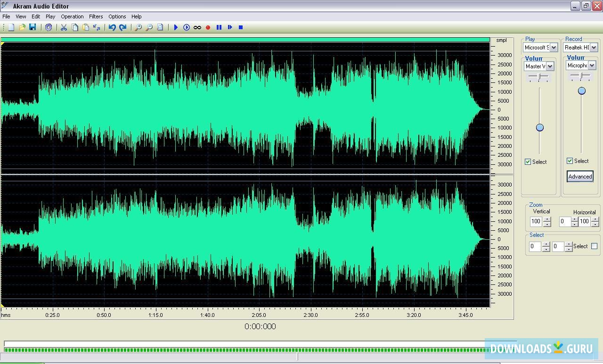Stop playback with the stop icon
The width and height of the screenshot is (603, 364).
(x=240, y=27)
